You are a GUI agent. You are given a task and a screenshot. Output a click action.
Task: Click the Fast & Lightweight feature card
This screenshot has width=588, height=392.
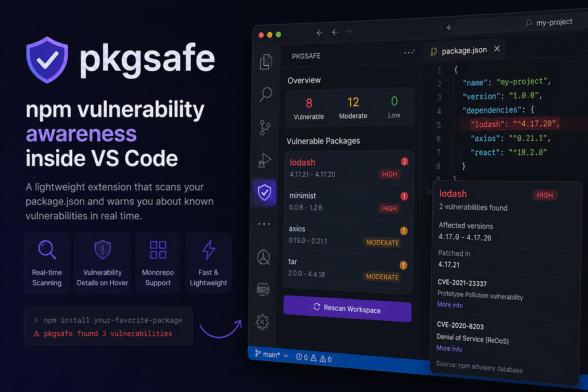tap(208, 263)
